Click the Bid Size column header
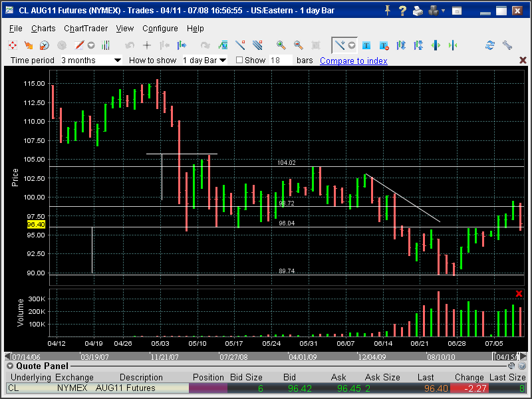This screenshot has width=532, height=399. [x=246, y=377]
